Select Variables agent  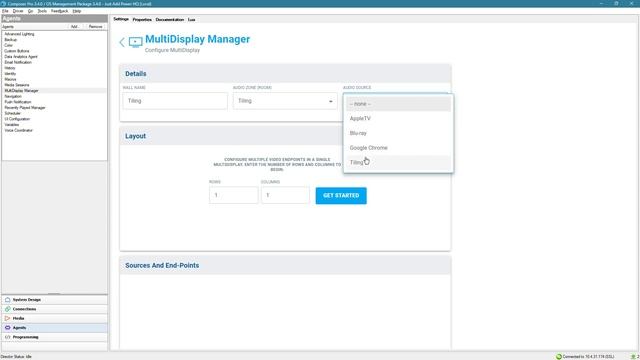(11, 124)
